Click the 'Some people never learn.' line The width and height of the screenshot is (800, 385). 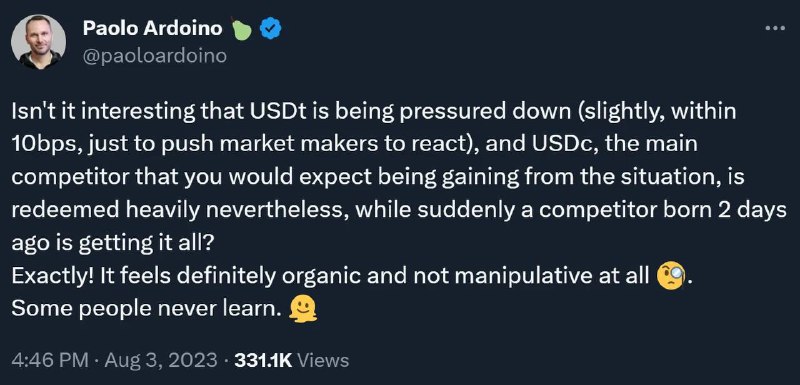click(x=146, y=309)
